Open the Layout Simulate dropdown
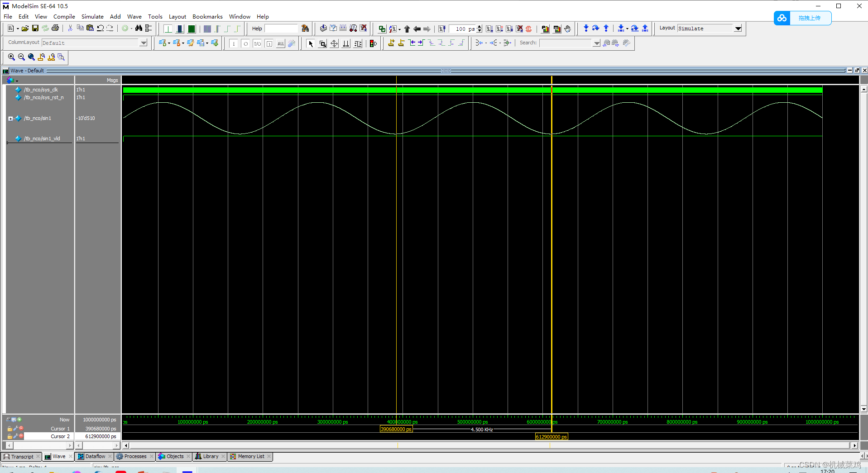 [x=738, y=28]
